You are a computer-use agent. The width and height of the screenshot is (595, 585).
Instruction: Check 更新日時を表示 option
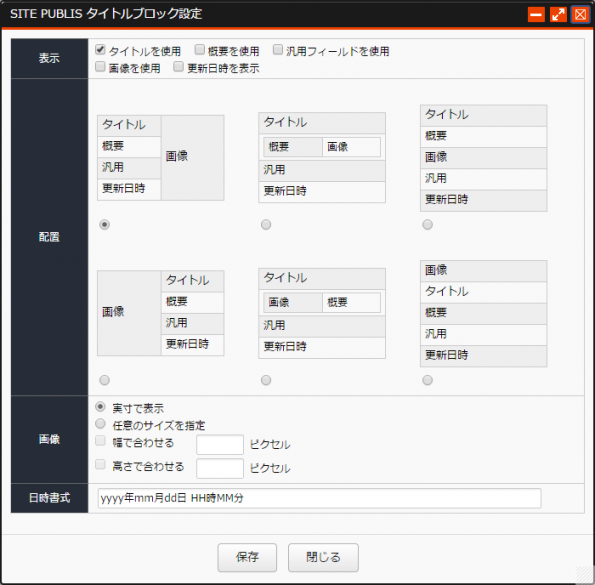point(178,67)
